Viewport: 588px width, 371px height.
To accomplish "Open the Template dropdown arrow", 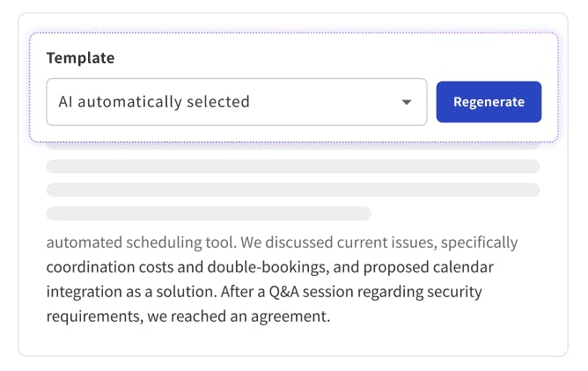I will (406, 102).
